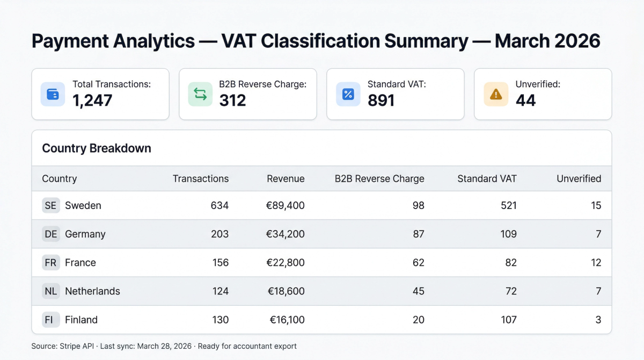The width and height of the screenshot is (644, 360).
Task: Click the NL country code badge
Action: tap(50, 291)
